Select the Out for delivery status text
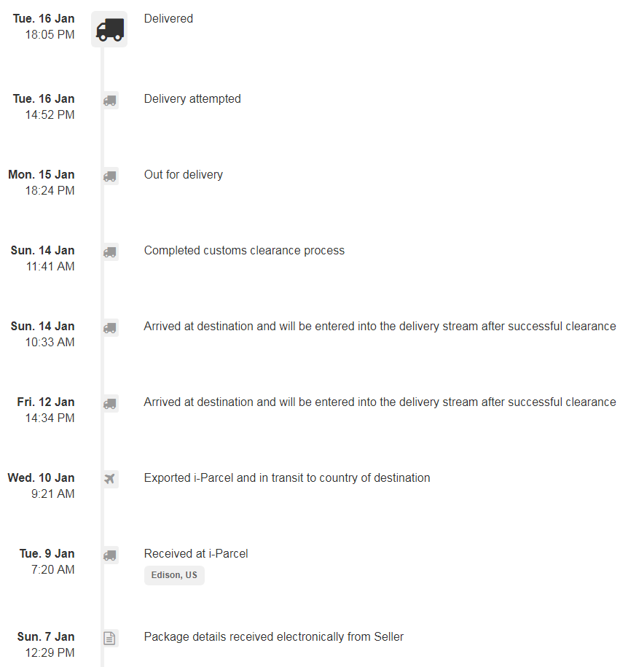The height and width of the screenshot is (667, 644). 183,175
